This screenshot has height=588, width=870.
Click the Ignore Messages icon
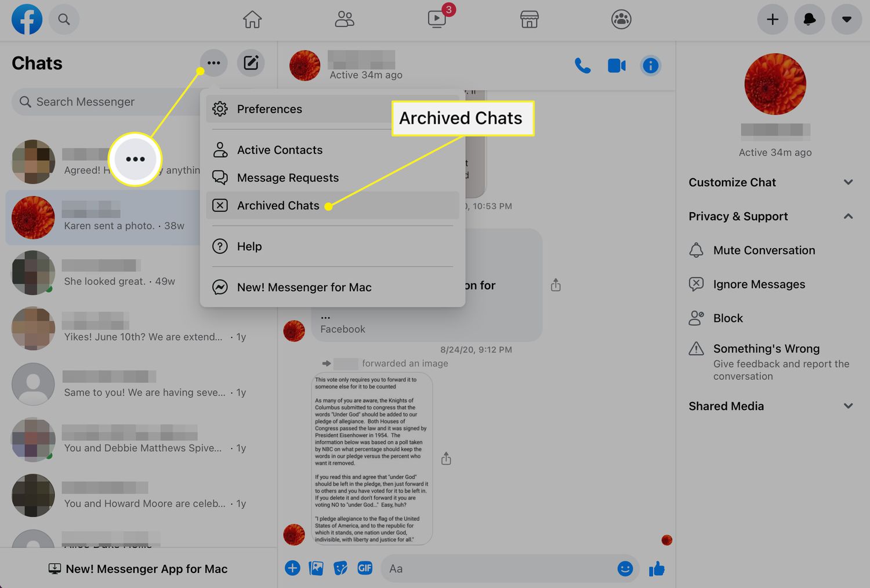point(696,284)
